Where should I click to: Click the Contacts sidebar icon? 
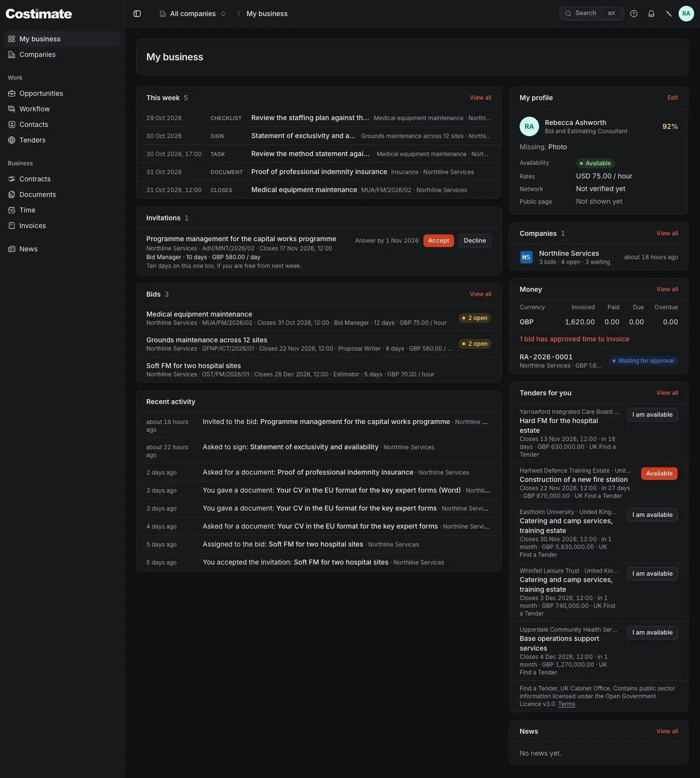(12, 124)
